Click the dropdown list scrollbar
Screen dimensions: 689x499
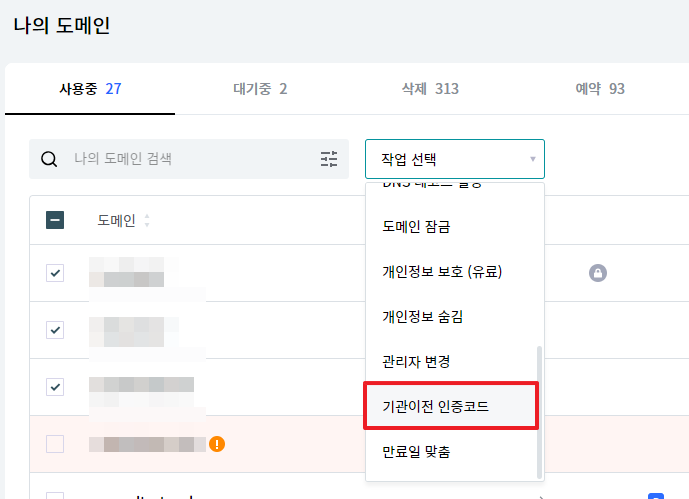point(540,412)
